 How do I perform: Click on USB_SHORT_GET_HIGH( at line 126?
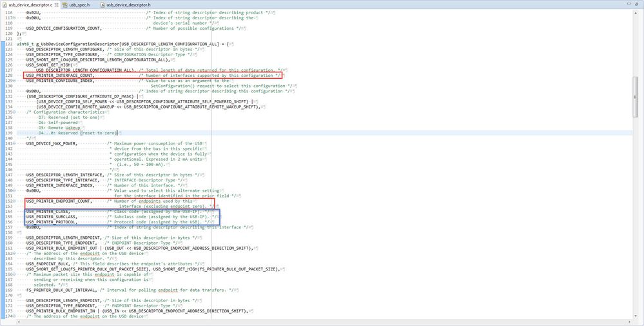49,65
